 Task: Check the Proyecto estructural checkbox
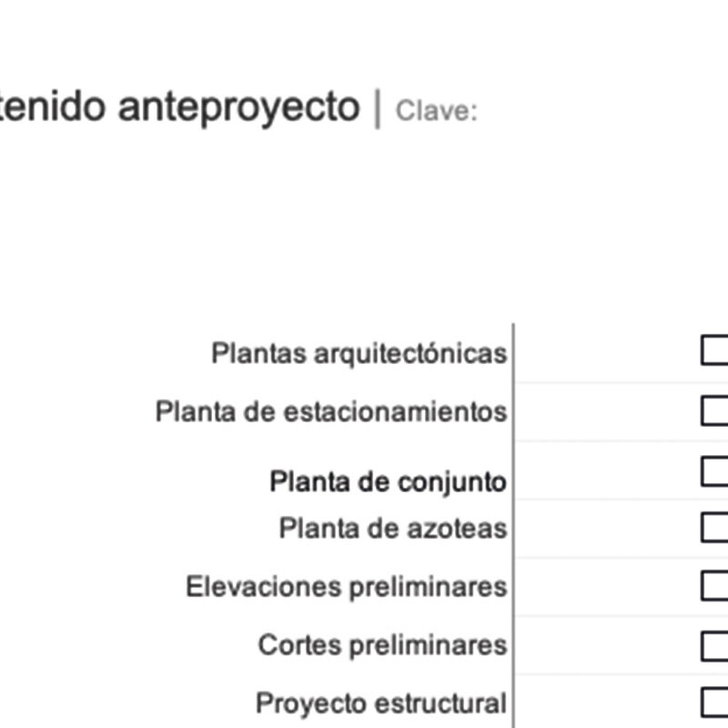715,703
